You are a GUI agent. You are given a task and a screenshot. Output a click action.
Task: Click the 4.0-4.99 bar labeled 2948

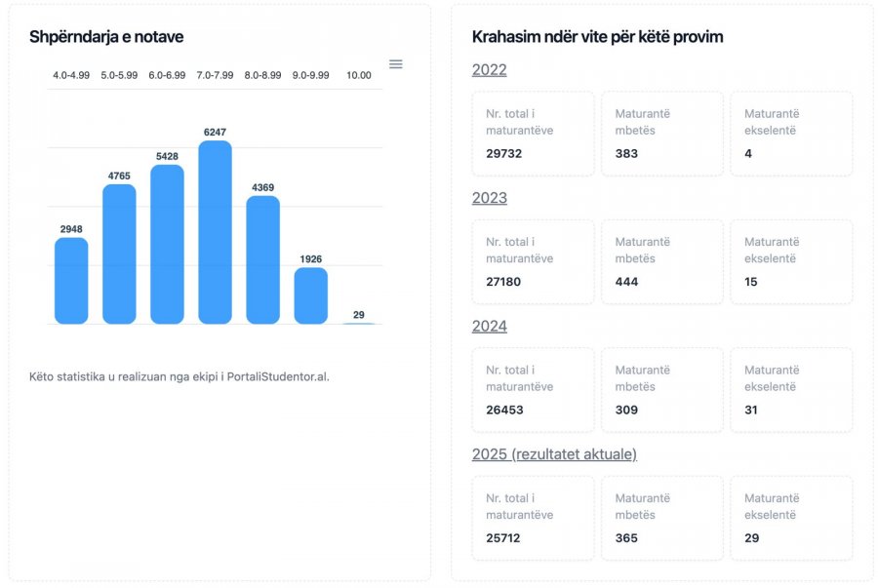coord(71,281)
